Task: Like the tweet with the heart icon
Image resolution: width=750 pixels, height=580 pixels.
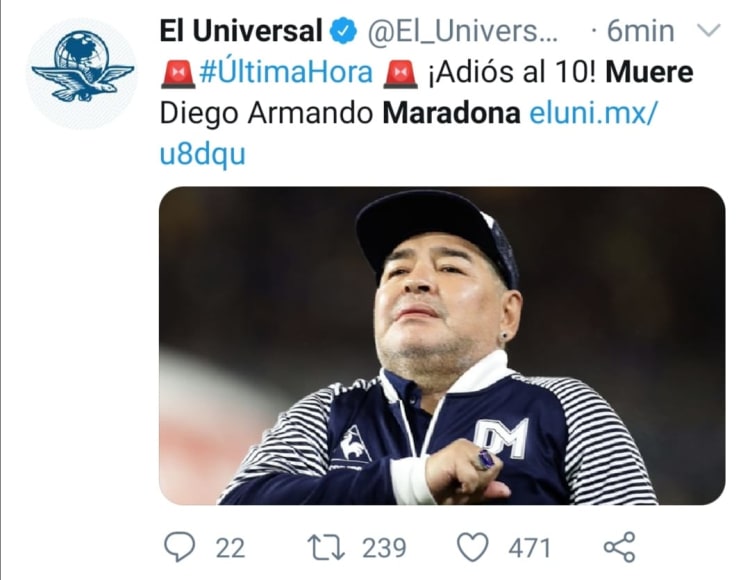Action: [473, 547]
